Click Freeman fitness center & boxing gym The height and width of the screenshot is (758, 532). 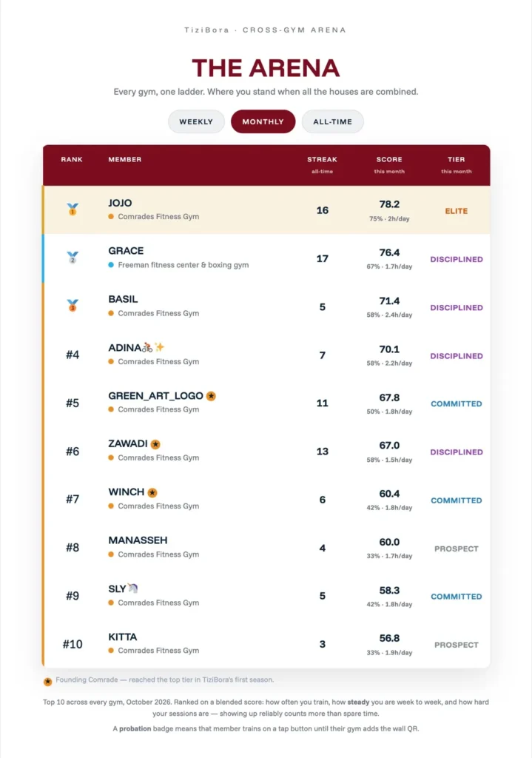point(183,265)
